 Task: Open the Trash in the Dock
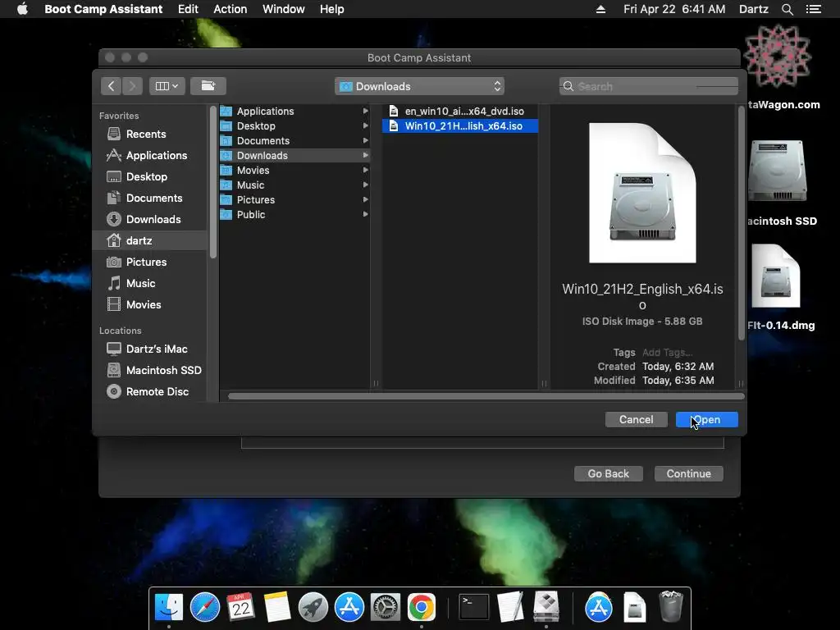pyautogui.click(x=671, y=606)
